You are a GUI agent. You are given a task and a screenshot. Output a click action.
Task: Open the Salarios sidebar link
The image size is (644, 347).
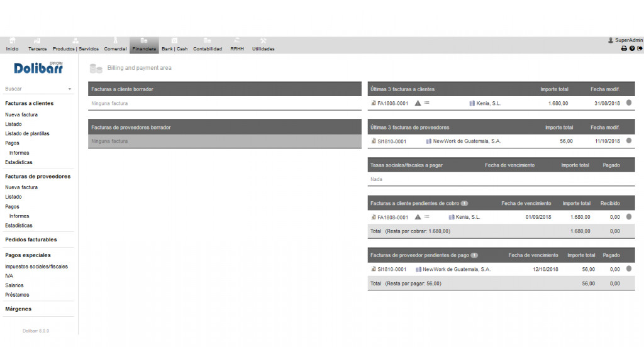pyautogui.click(x=14, y=285)
